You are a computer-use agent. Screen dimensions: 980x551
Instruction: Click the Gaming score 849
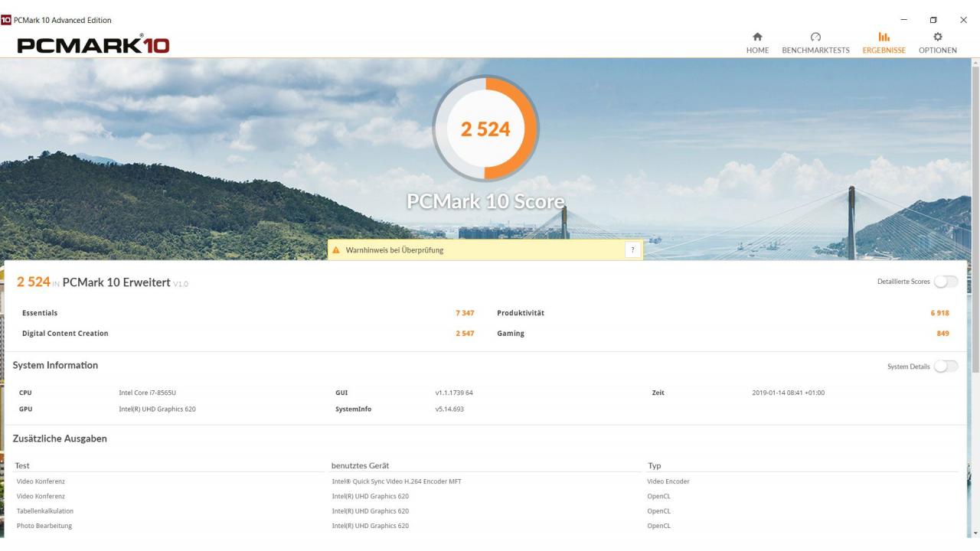pyautogui.click(x=942, y=333)
